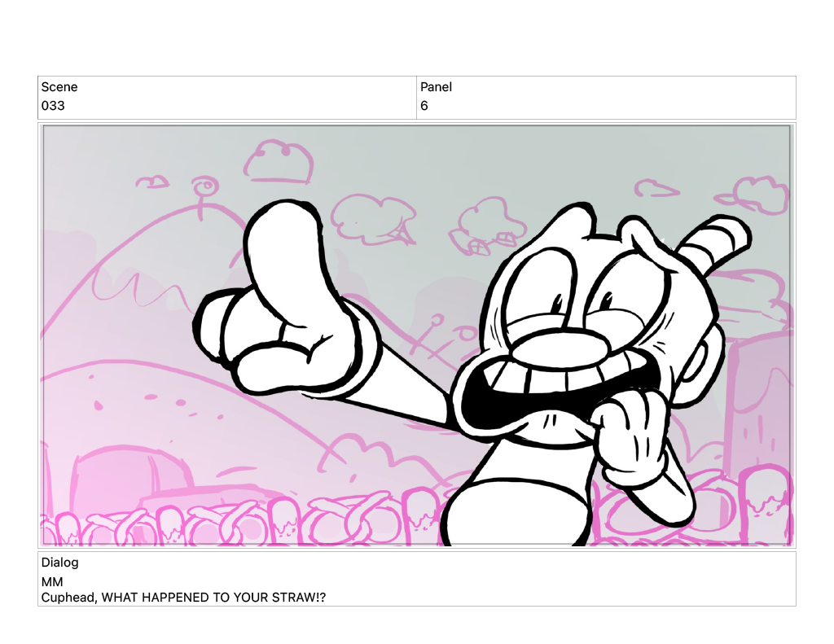Screen dimensions: 834x644
Task: Select the speaker name MM
Action: (x=52, y=582)
